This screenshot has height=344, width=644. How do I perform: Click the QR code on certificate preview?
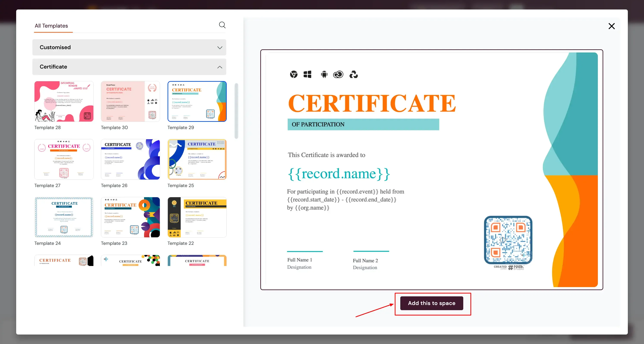click(x=508, y=240)
